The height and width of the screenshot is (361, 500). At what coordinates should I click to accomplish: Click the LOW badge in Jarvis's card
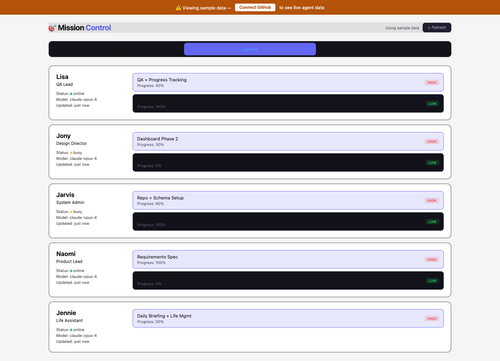pyautogui.click(x=432, y=222)
